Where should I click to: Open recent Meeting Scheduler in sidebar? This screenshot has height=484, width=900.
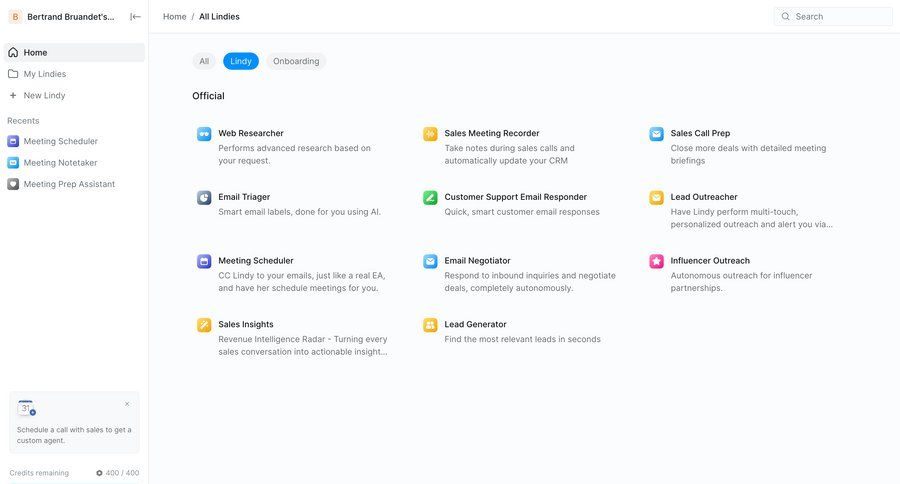74,141
